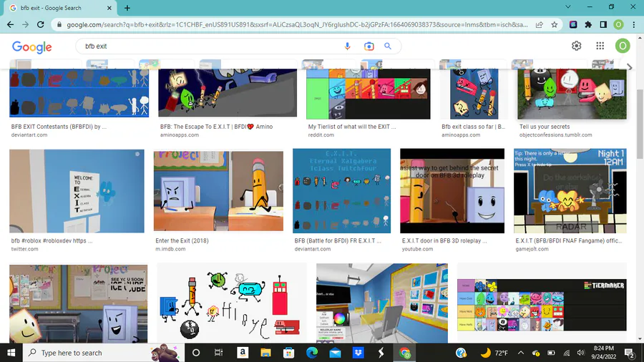
Task: Show more filter chips with right arrow
Action: click(630, 67)
